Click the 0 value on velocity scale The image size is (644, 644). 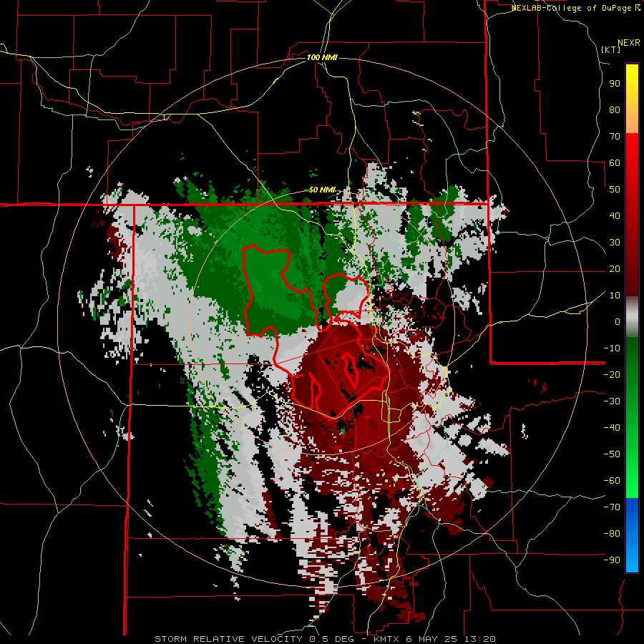click(x=618, y=322)
